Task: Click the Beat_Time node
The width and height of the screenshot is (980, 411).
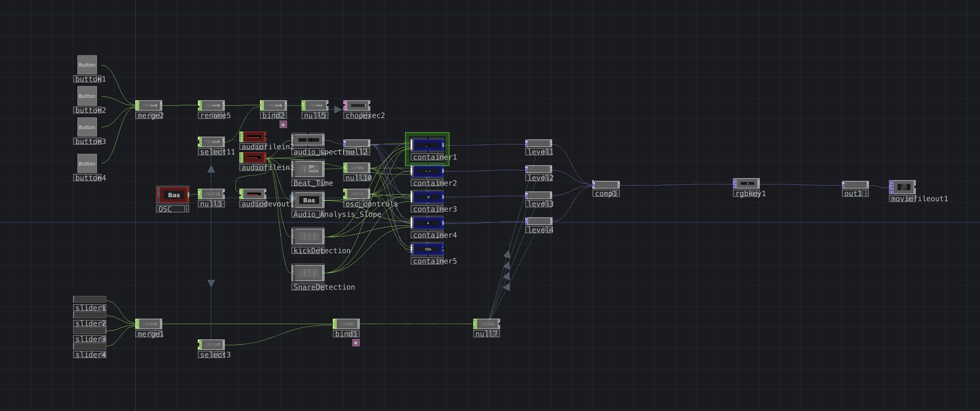Action: [x=308, y=169]
